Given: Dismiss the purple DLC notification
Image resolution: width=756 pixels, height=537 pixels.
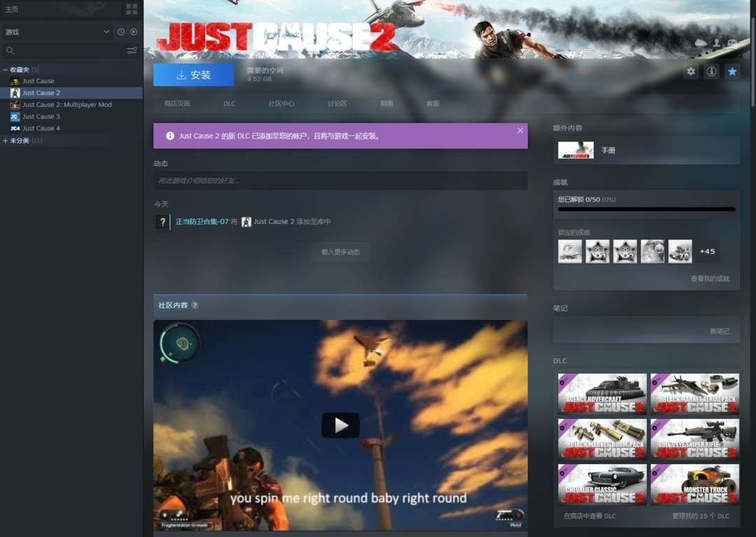Looking at the screenshot, I should coord(520,130).
